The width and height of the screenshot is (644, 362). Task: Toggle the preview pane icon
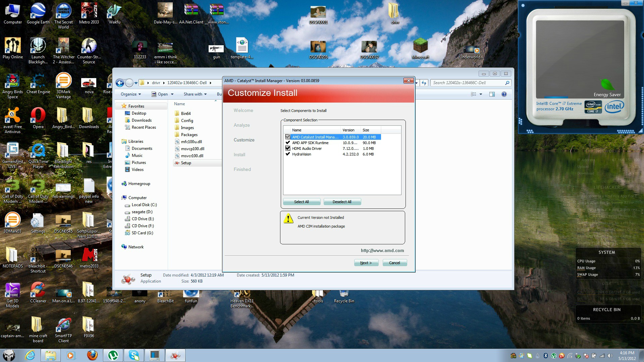coord(492,94)
